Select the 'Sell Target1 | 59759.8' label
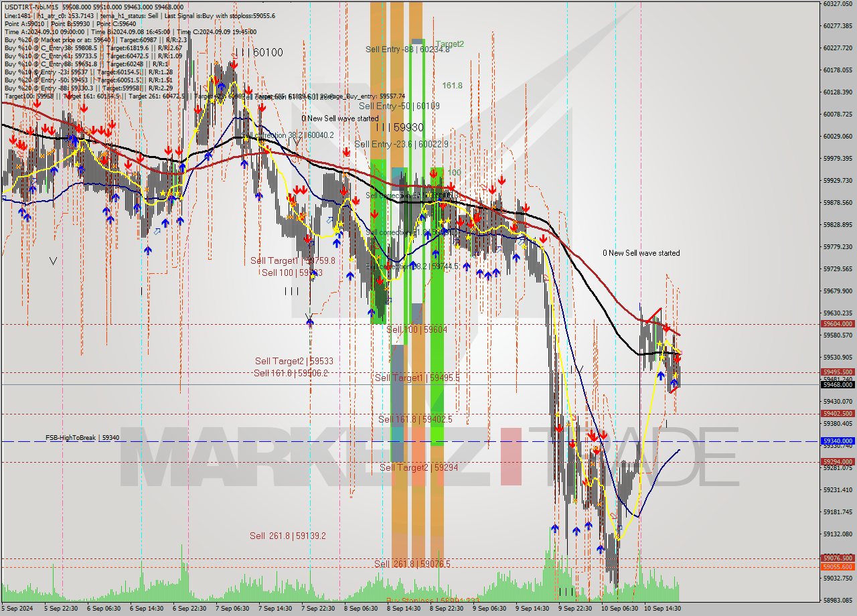The image size is (857, 616). click(x=293, y=260)
